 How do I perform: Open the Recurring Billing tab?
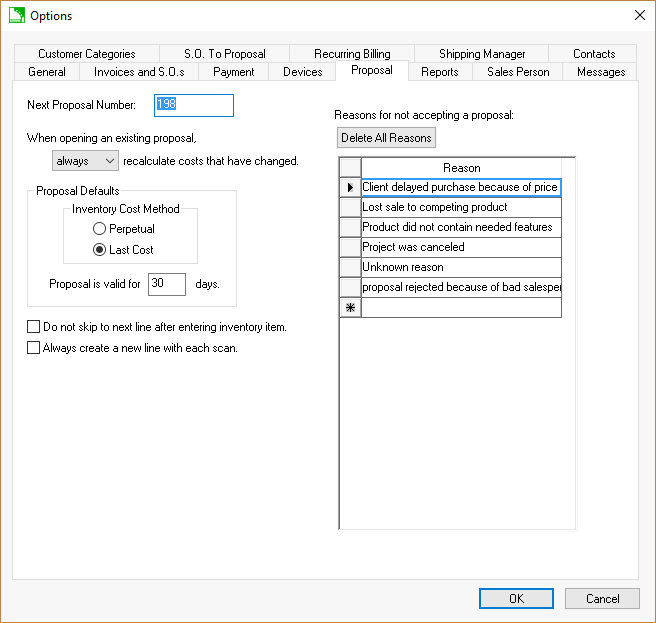(x=352, y=54)
